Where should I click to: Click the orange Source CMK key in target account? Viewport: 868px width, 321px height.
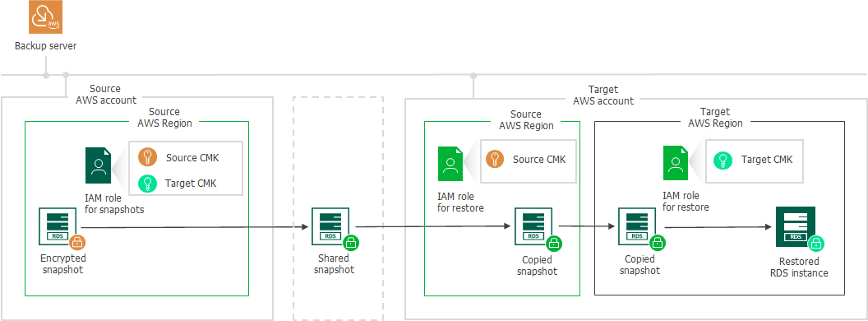pyautogui.click(x=495, y=160)
